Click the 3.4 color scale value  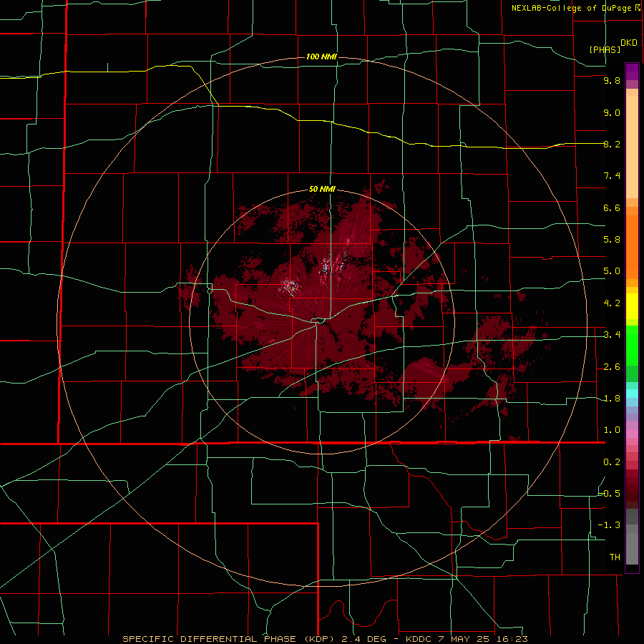pos(612,335)
